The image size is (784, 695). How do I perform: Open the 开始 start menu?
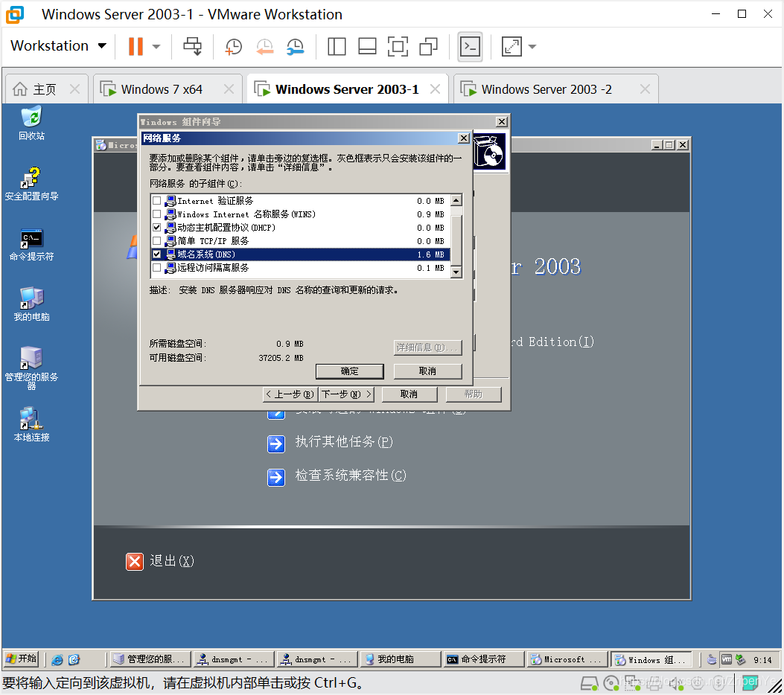click(22, 659)
